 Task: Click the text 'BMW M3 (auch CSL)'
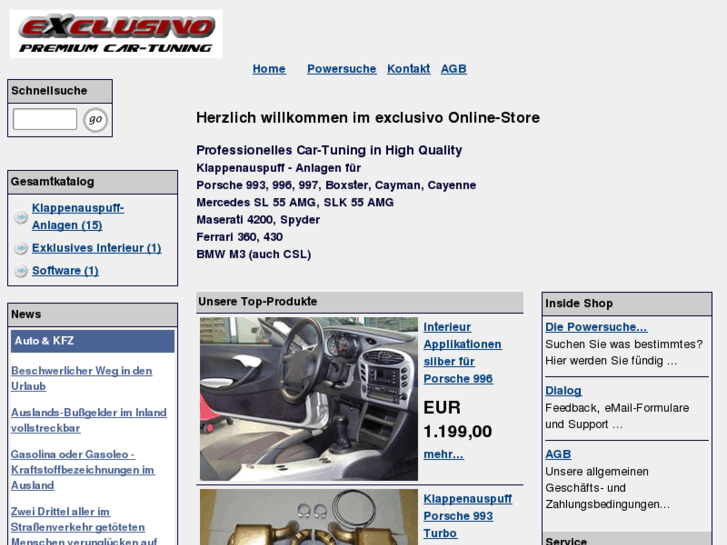tap(254, 254)
